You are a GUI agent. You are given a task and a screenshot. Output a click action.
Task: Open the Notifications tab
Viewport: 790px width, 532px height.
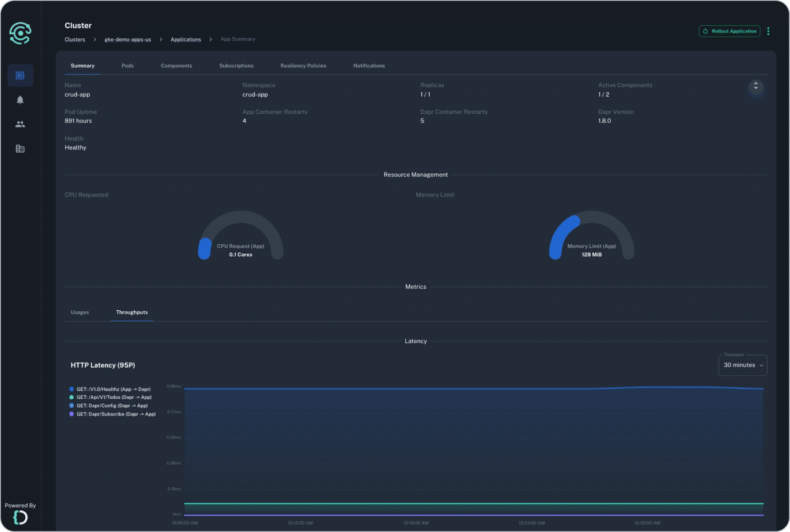(x=369, y=66)
